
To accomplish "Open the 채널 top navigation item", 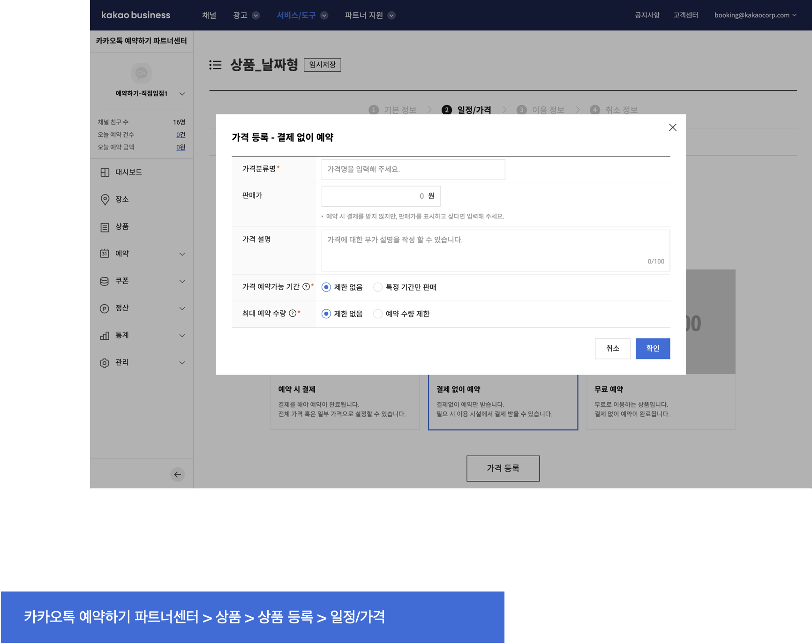I will click(x=209, y=15).
